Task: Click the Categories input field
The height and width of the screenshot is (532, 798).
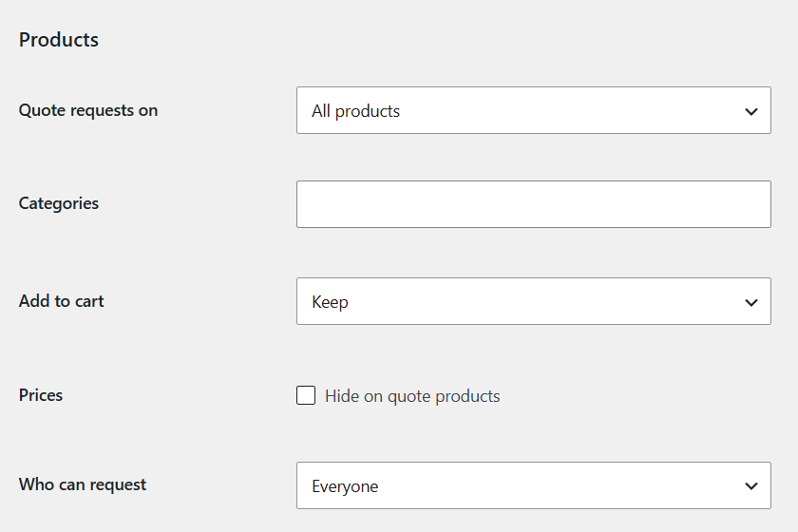Action: [x=533, y=204]
